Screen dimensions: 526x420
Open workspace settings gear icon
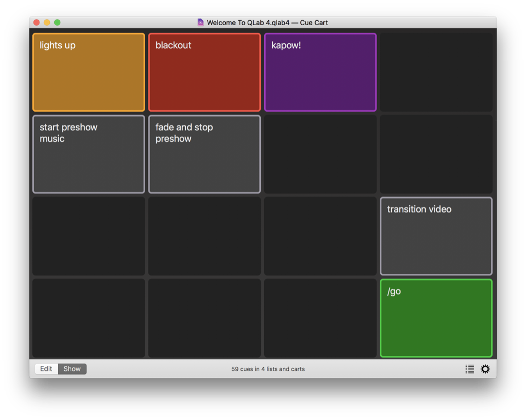[485, 369]
